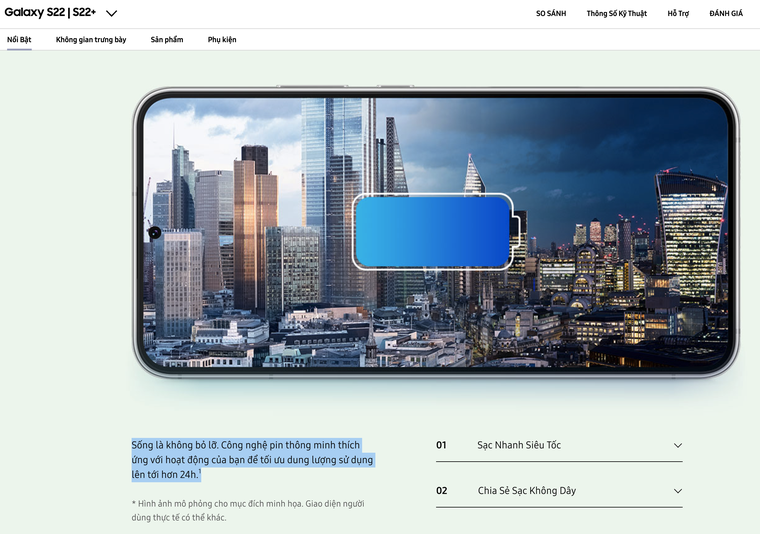Switch to Không gian trưng bày tab

[91, 40]
